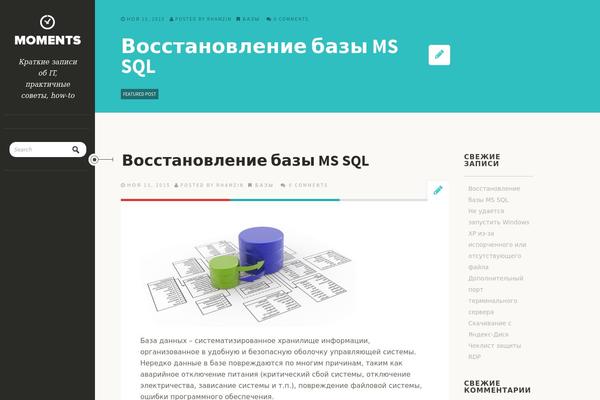Click the POSTED BY author link in header
Viewport: 600px width, 400px height.
point(203,19)
